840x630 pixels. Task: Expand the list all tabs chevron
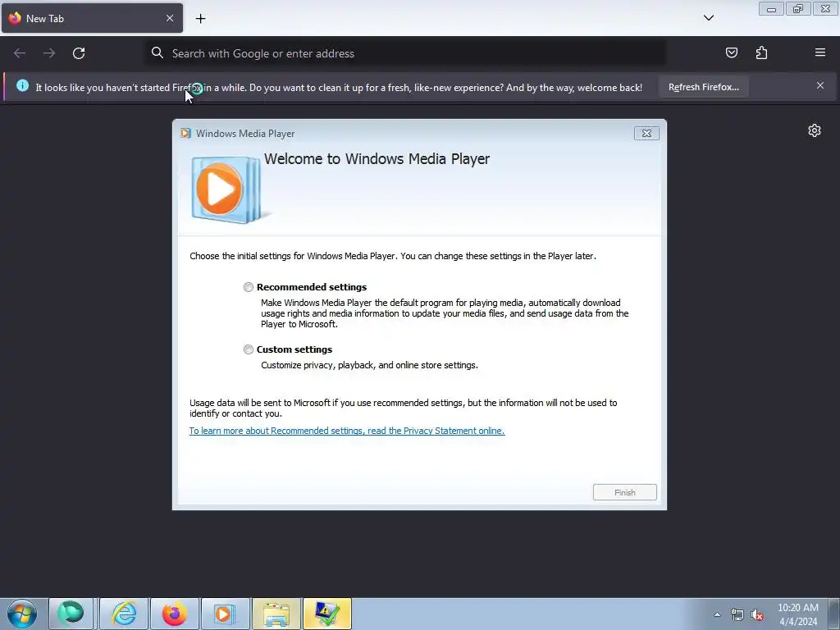(708, 18)
